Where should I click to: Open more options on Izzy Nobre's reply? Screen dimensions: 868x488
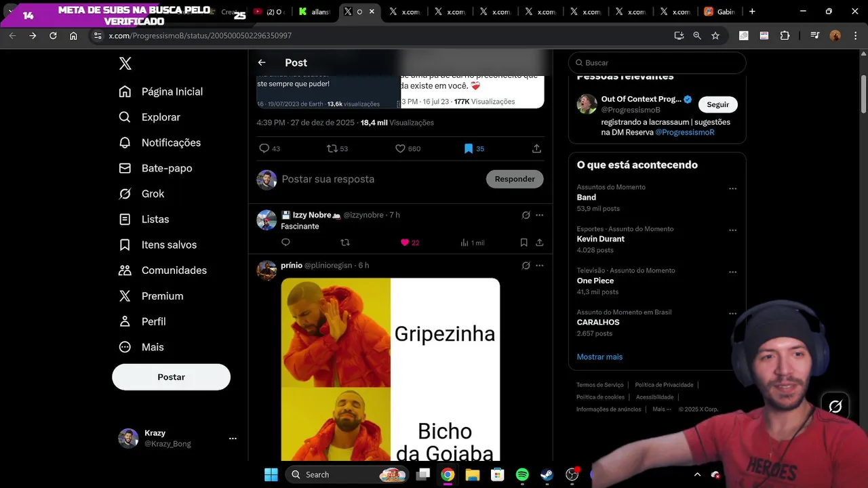click(540, 216)
